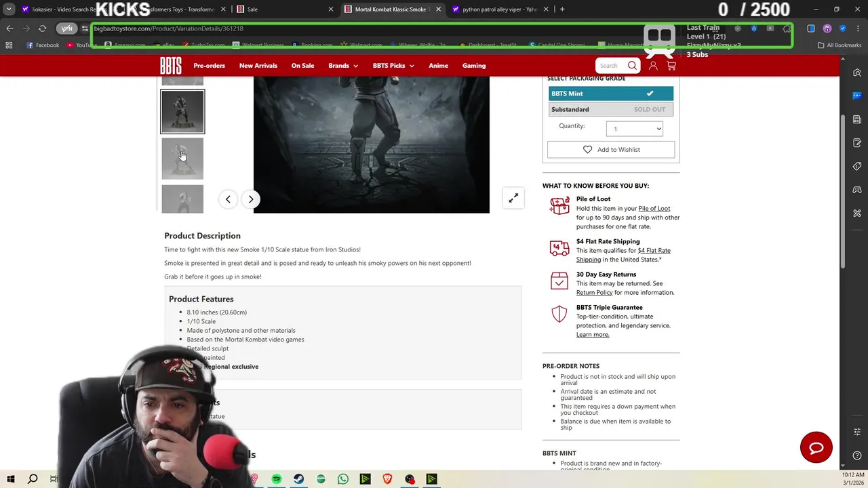The width and height of the screenshot is (868, 488).
Task: Open On Sale menu item
Action: point(302,66)
